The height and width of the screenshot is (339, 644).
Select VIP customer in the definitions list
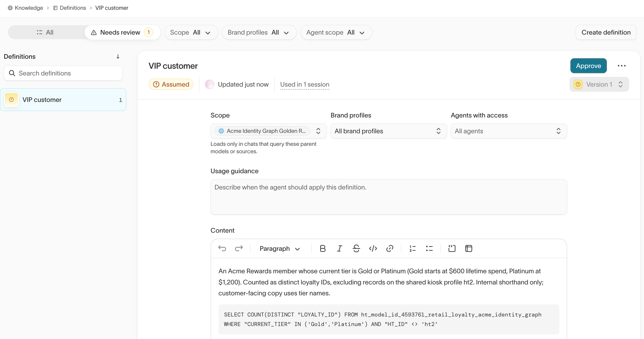(x=63, y=100)
